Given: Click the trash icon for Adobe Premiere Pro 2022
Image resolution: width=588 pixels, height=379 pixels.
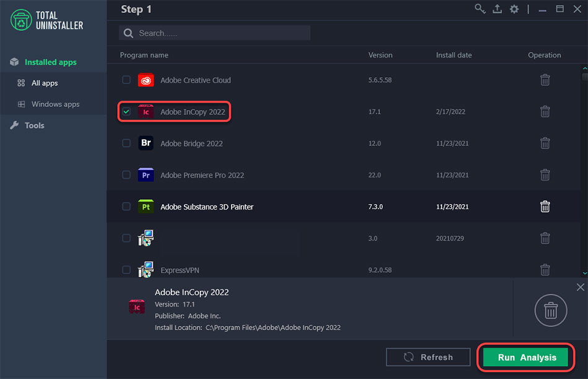Looking at the screenshot, I should [545, 175].
